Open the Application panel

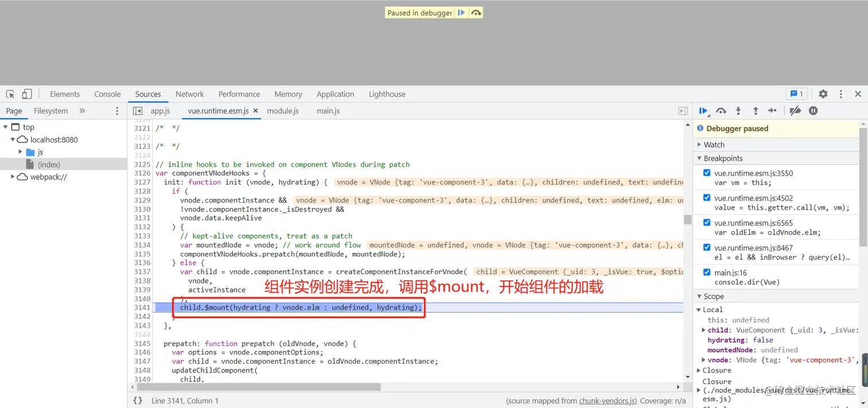coord(335,94)
